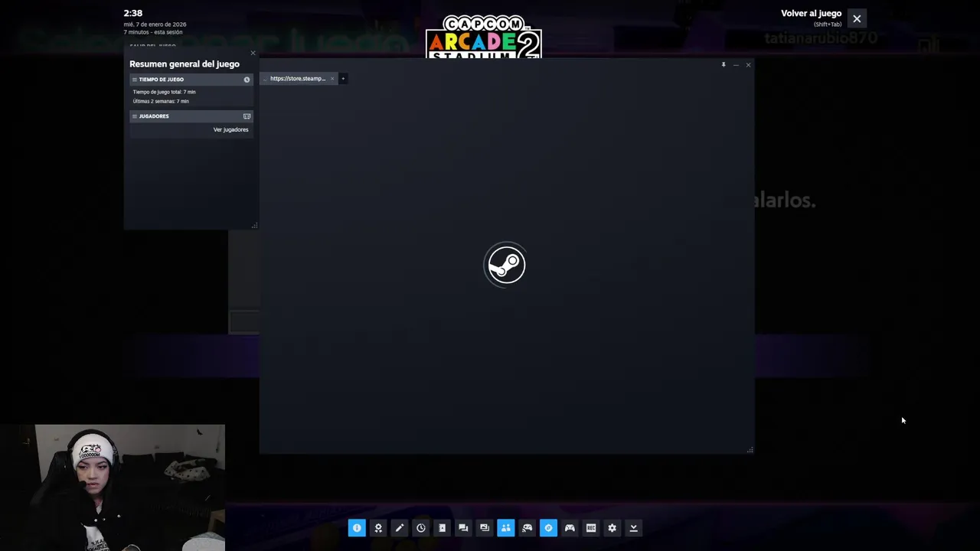The height and width of the screenshot is (551, 980).
Task: Pin the browser window with pin icon
Action: coord(724,65)
